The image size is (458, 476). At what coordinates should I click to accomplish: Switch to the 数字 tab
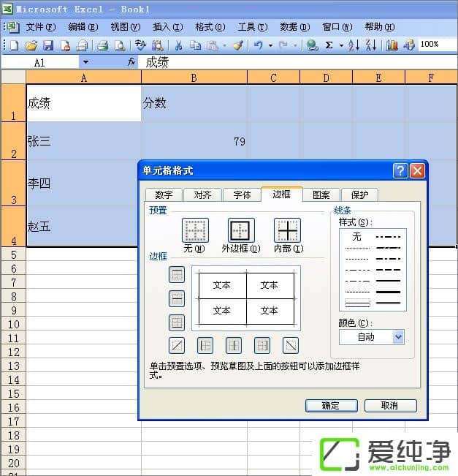coord(164,195)
